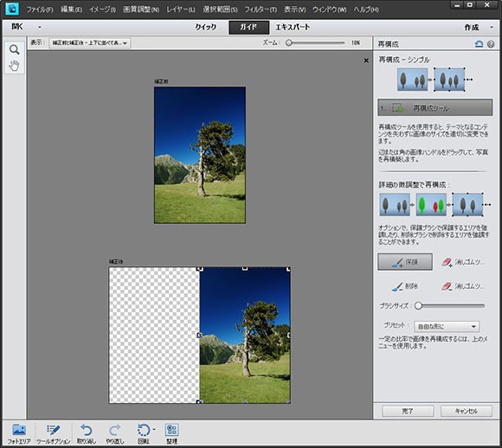
Task: Click the right-middle handle of recompose box
Action: coord(289,335)
